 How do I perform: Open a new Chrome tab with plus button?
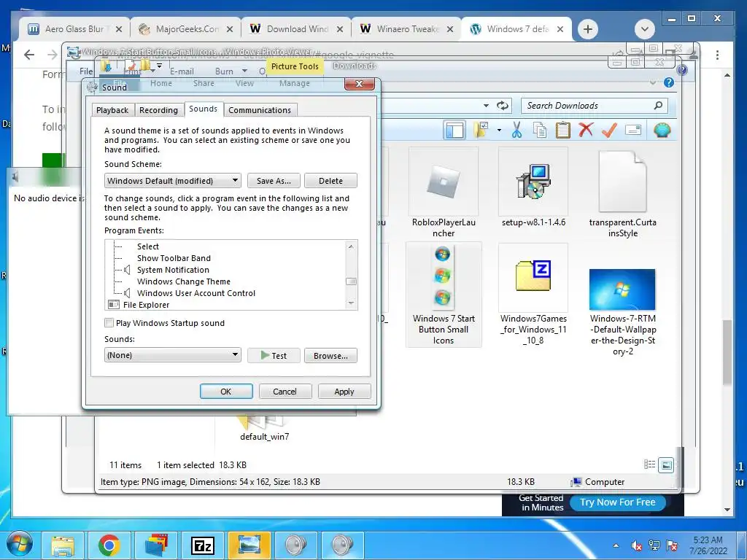point(588,29)
